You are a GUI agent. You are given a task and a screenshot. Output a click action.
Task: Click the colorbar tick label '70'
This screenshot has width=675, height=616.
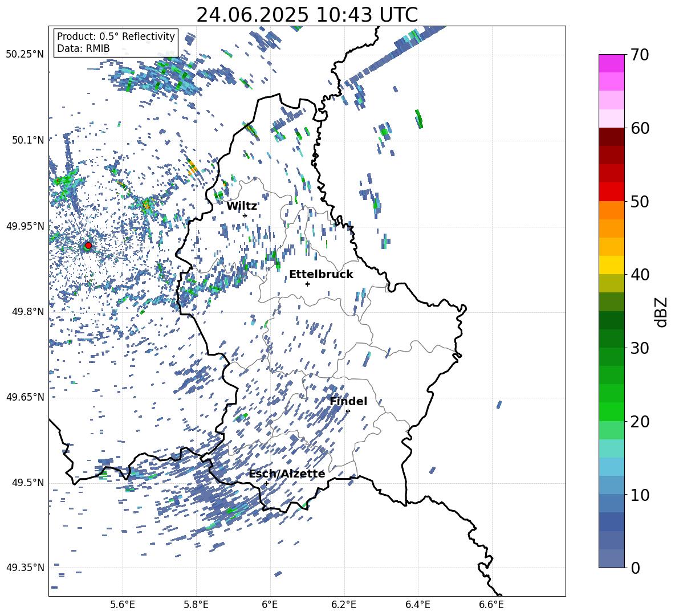pyautogui.click(x=639, y=55)
